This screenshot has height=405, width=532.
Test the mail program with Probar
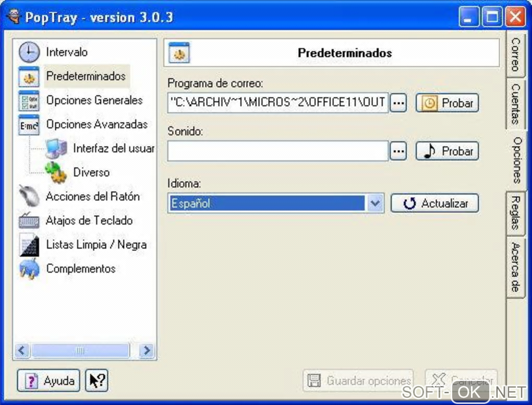pos(447,103)
